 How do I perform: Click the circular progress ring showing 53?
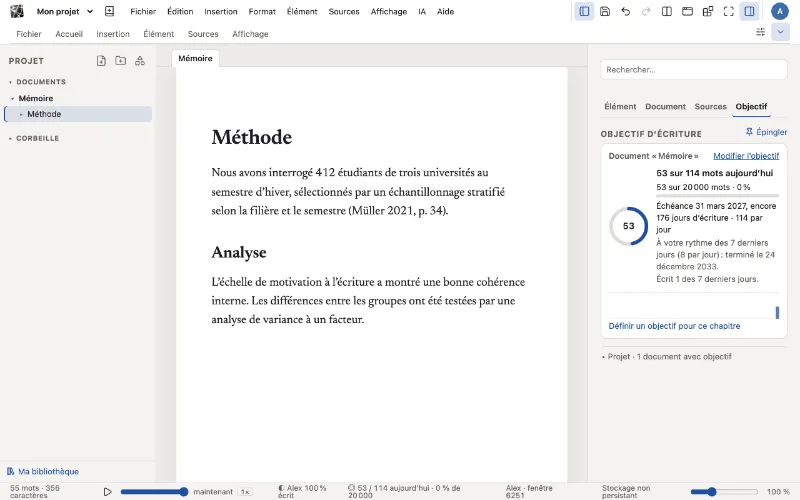pos(629,226)
